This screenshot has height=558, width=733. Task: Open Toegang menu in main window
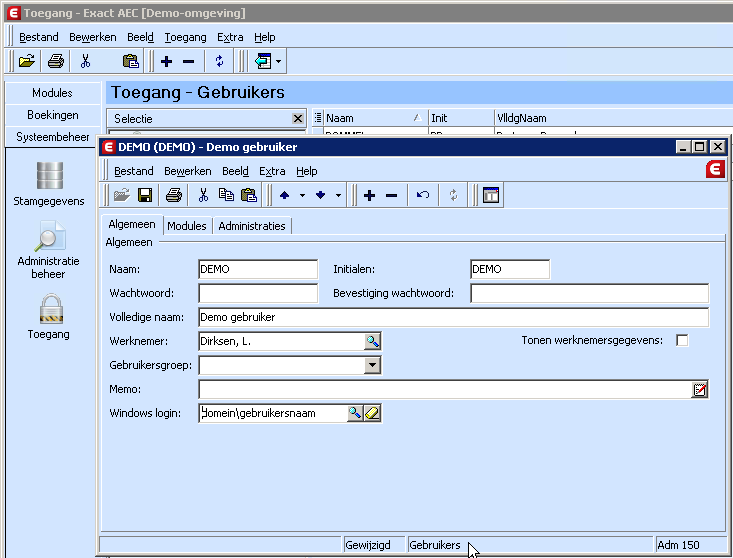[185, 37]
